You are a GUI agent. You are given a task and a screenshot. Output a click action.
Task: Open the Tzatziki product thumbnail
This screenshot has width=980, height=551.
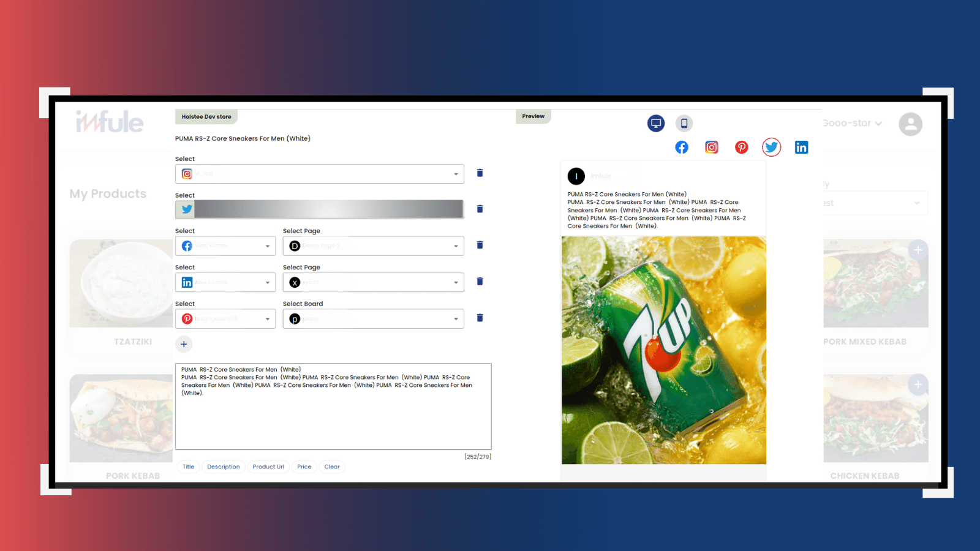point(121,283)
